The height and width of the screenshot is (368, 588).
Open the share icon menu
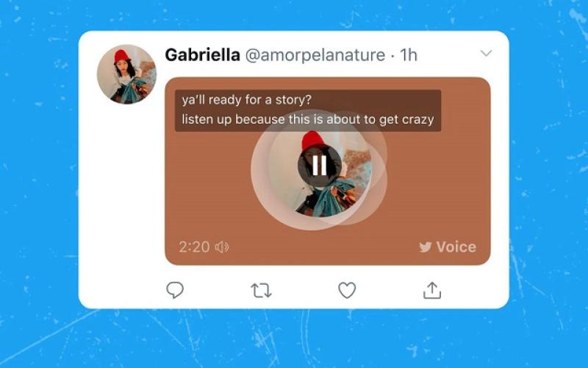pyautogui.click(x=432, y=290)
